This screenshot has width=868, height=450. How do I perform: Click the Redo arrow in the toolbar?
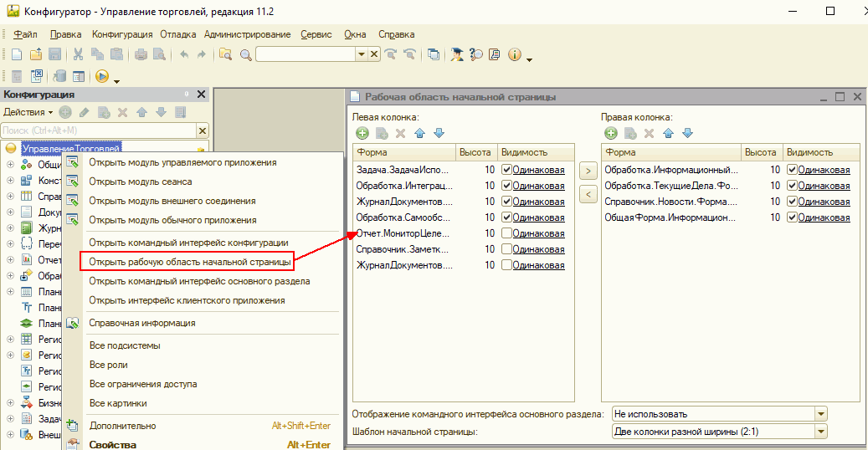click(x=202, y=54)
